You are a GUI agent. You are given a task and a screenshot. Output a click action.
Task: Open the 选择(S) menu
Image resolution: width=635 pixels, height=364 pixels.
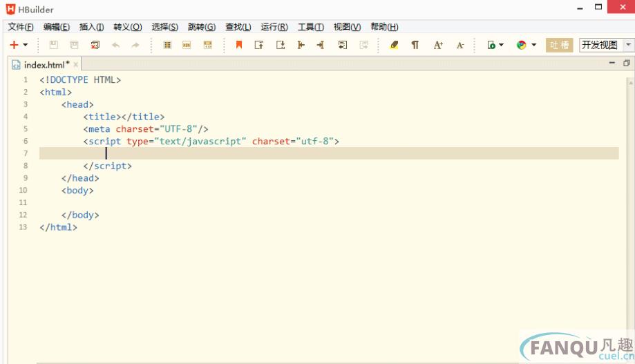tap(165, 27)
